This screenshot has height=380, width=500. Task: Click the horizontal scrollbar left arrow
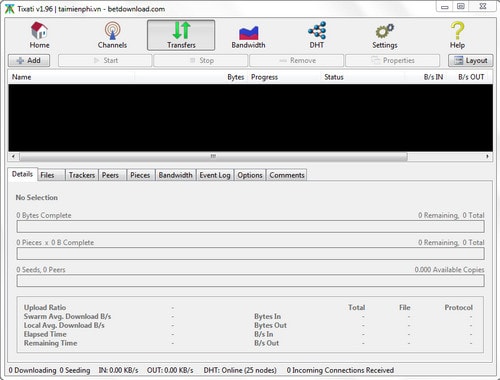coord(13,156)
